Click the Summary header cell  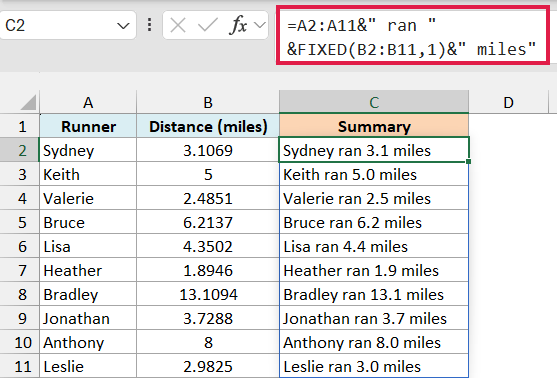pyautogui.click(x=374, y=126)
